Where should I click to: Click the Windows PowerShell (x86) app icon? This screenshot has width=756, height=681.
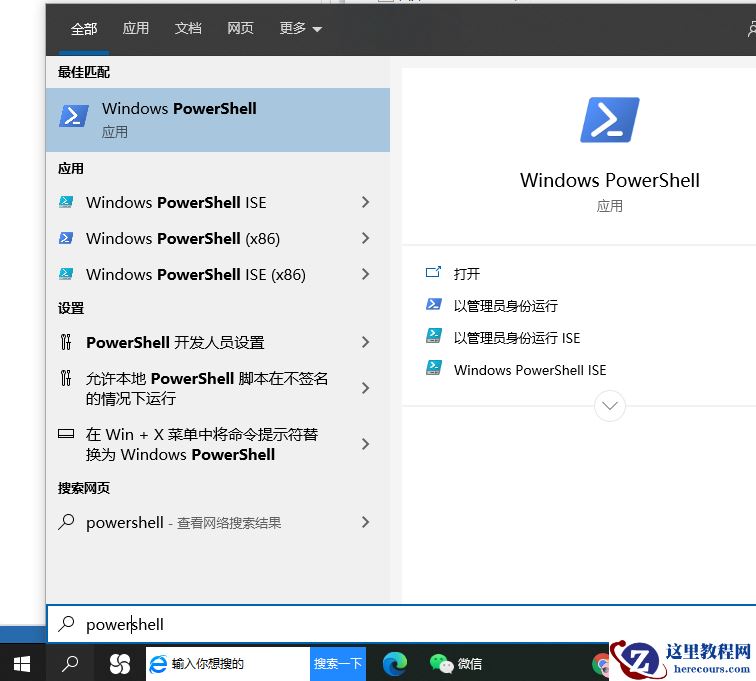pyautogui.click(x=66, y=238)
